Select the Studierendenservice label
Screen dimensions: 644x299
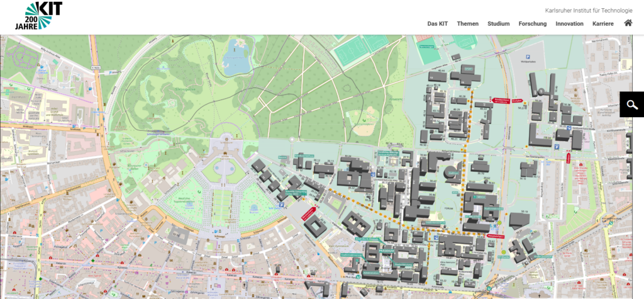351,255
